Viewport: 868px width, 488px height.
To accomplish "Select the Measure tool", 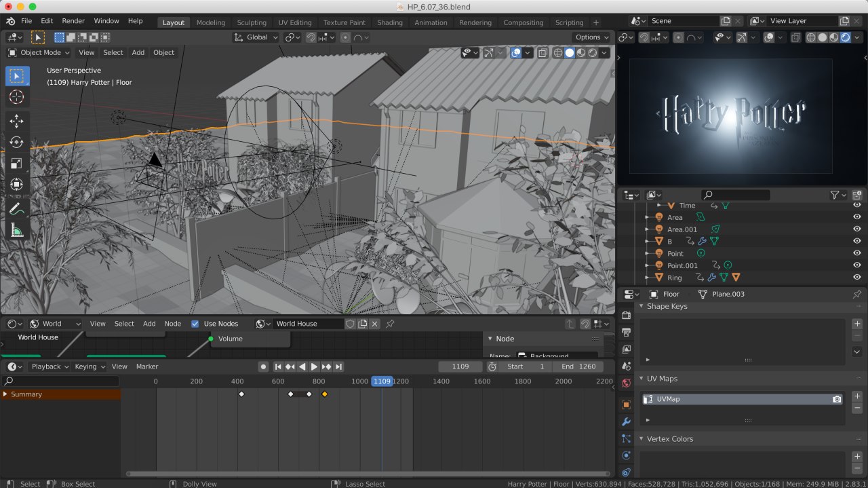I will (x=17, y=231).
